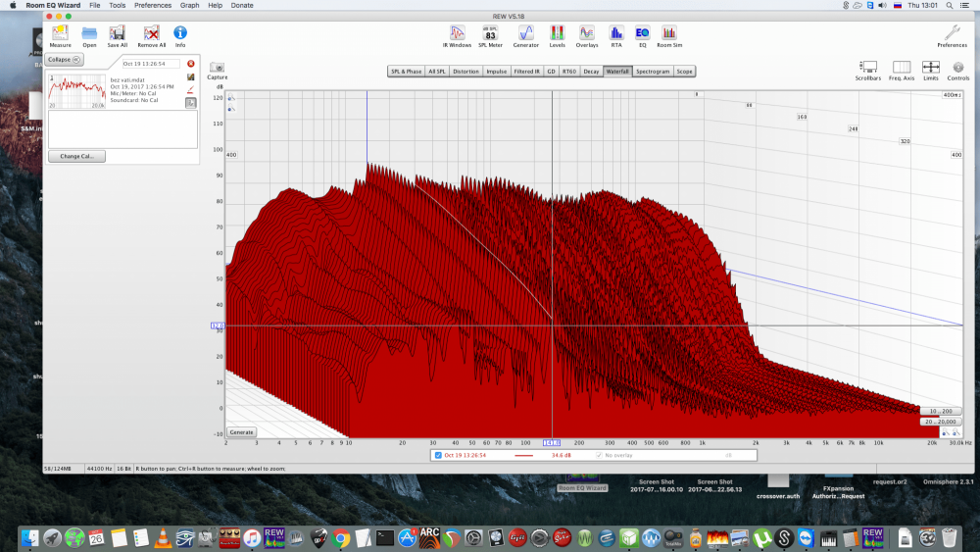Click the Generate waterfall button

[241, 432]
